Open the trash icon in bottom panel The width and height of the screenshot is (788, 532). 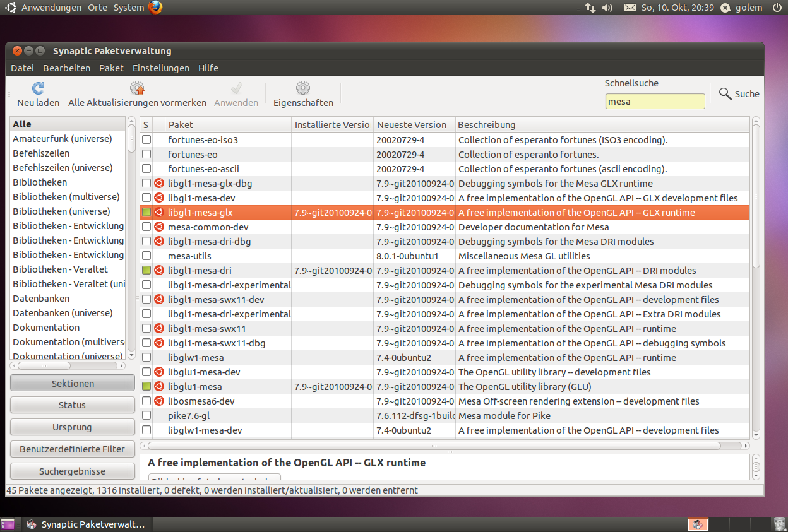(x=780, y=524)
